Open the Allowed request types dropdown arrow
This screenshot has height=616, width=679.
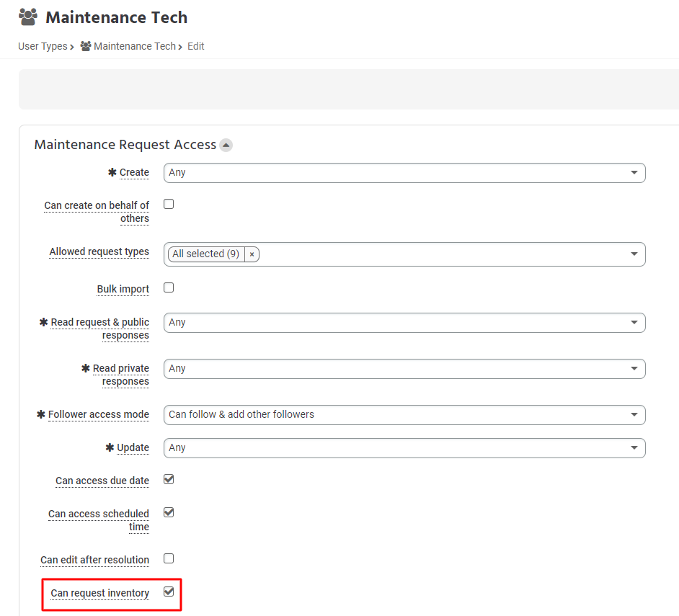[634, 254]
